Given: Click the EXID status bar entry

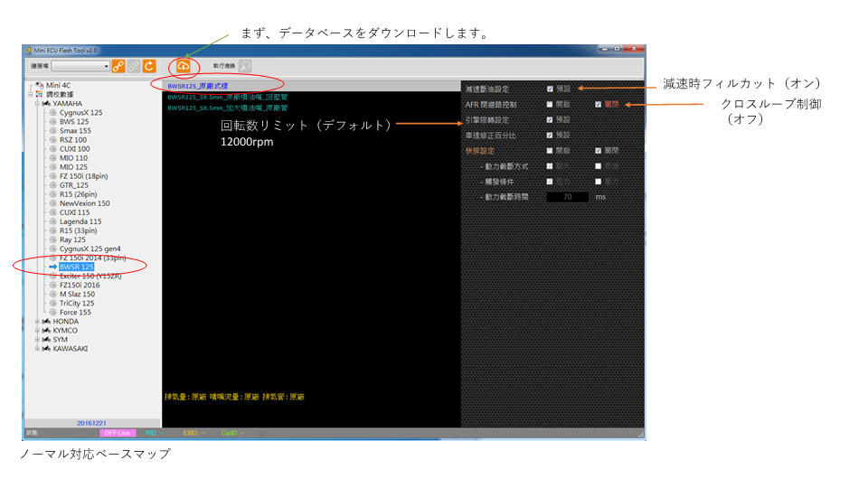Looking at the screenshot, I should pyautogui.click(x=193, y=433).
